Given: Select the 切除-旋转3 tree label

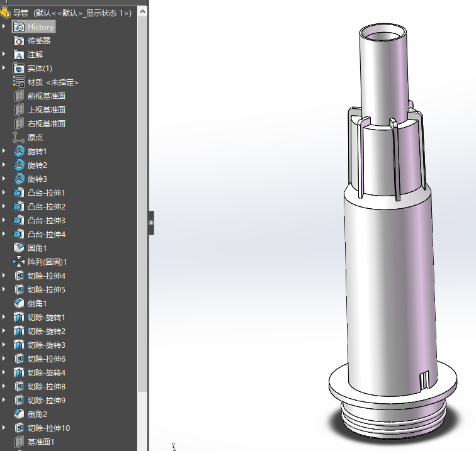Looking at the screenshot, I should [x=47, y=345].
